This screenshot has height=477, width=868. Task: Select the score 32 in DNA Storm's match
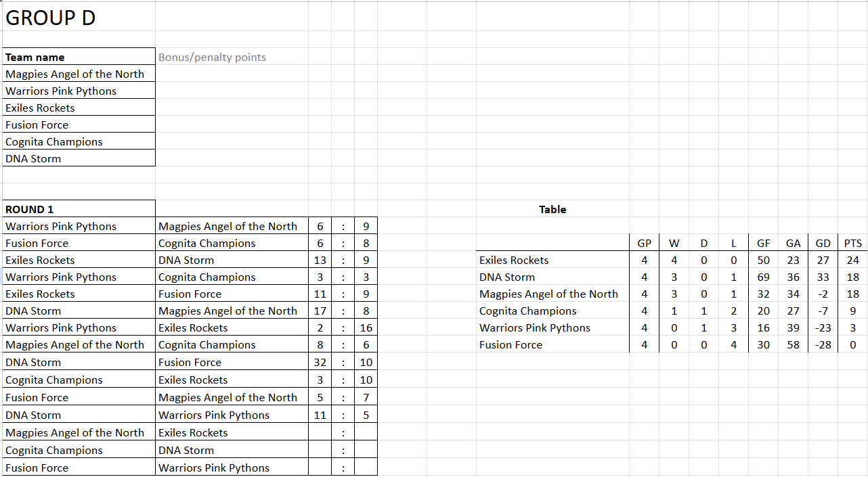point(320,363)
